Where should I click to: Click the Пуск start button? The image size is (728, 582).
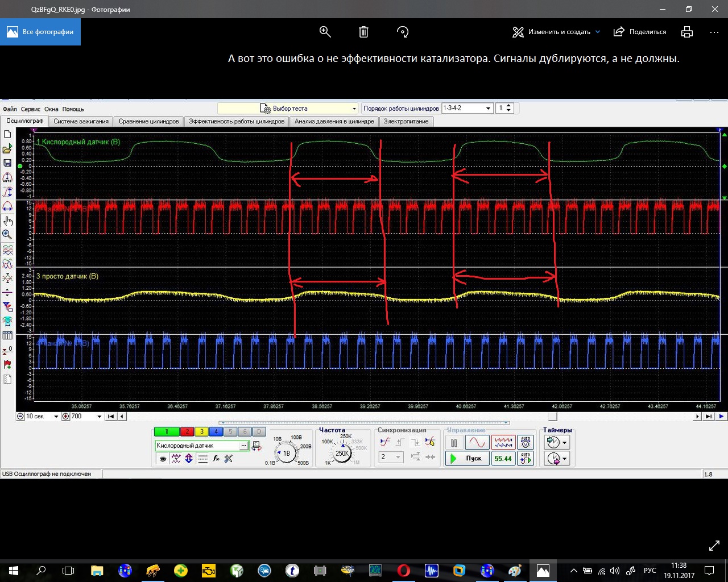coord(467,458)
